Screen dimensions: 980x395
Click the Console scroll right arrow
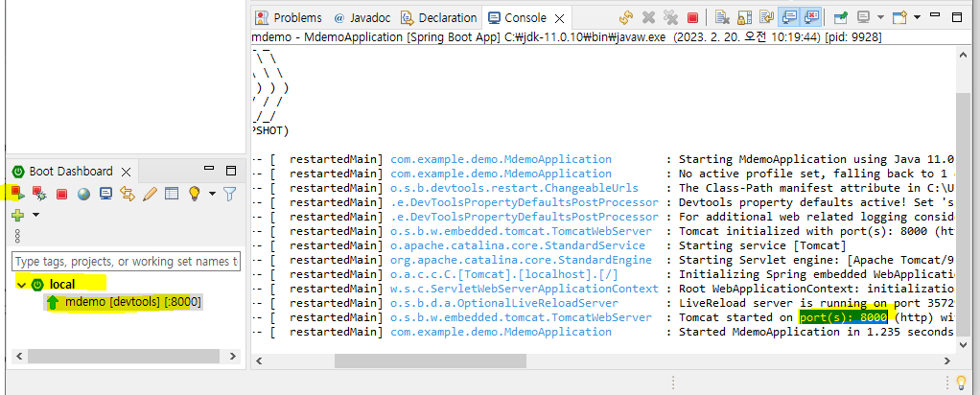[x=948, y=360]
